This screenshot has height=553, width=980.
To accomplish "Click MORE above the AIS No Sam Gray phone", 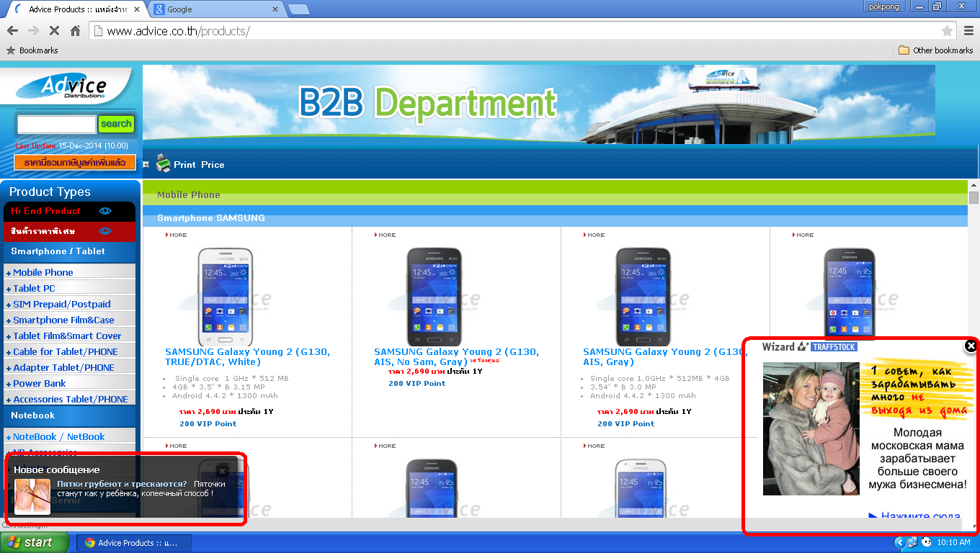I will (x=386, y=235).
